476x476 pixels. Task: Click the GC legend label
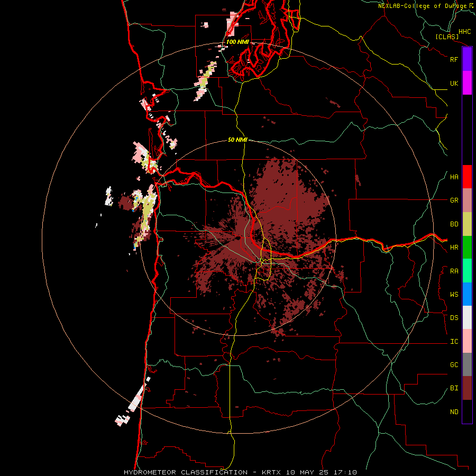454,365
